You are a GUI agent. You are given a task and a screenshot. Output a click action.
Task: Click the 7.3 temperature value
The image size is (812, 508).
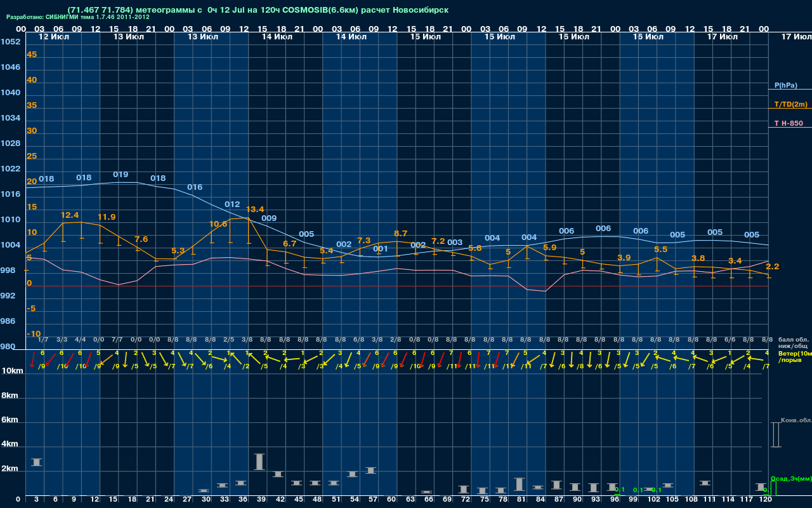[x=364, y=241]
